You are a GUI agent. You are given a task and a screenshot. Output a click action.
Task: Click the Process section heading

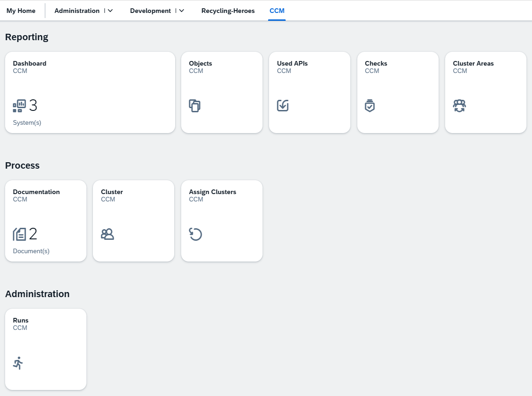click(22, 165)
